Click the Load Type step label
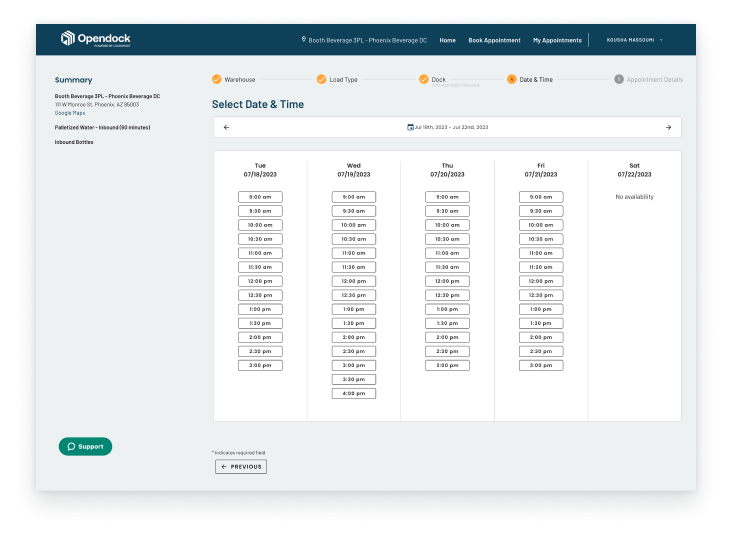 (x=344, y=80)
